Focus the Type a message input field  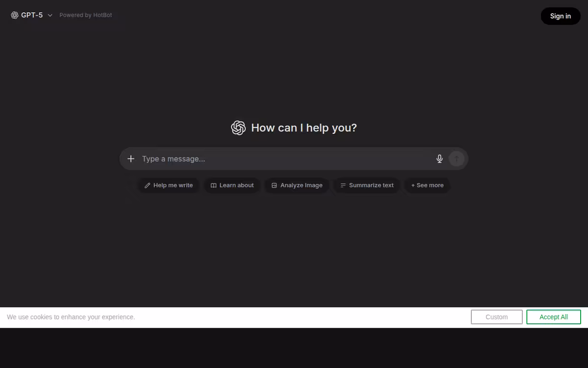[286, 159]
